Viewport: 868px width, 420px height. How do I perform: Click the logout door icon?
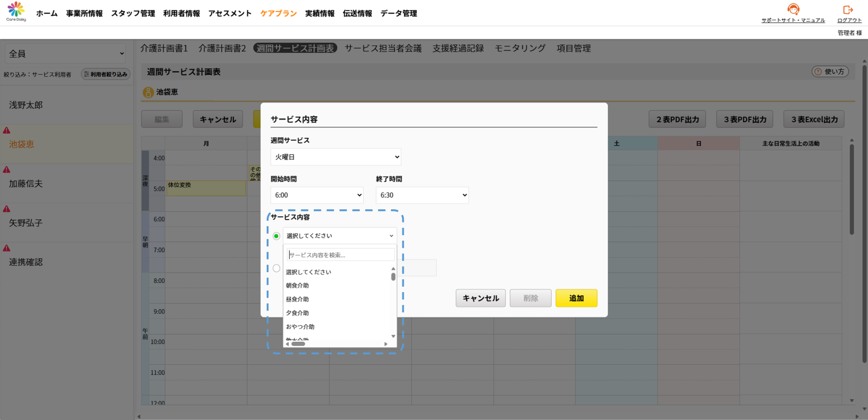(848, 9)
